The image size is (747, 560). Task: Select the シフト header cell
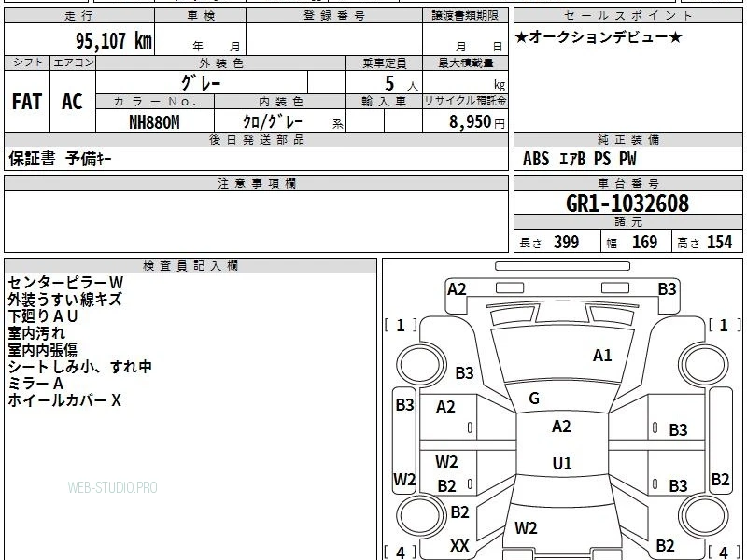pyautogui.click(x=27, y=63)
